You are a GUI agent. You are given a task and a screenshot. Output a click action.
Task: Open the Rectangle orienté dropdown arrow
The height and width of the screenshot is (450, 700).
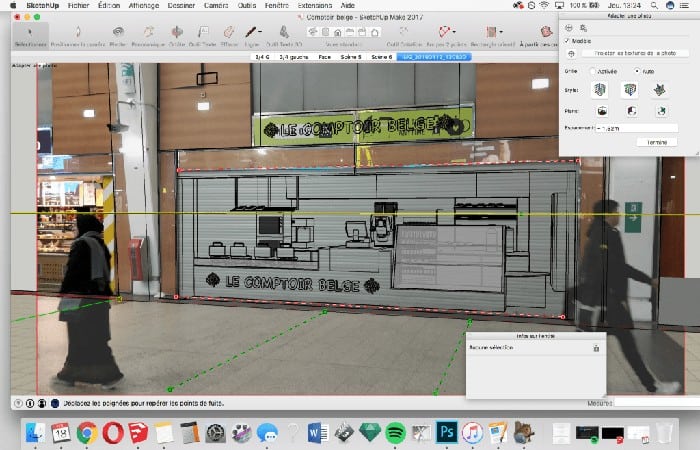click(x=501, y=32)
